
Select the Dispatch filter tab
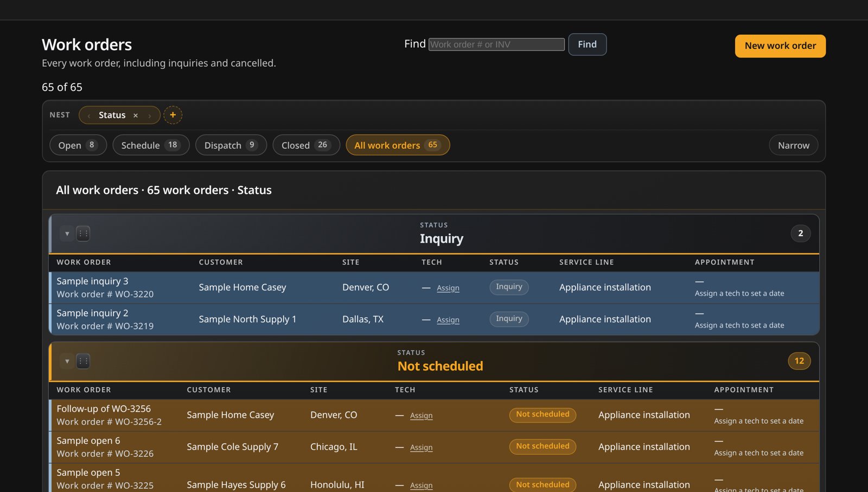click(x=231, y=145)
